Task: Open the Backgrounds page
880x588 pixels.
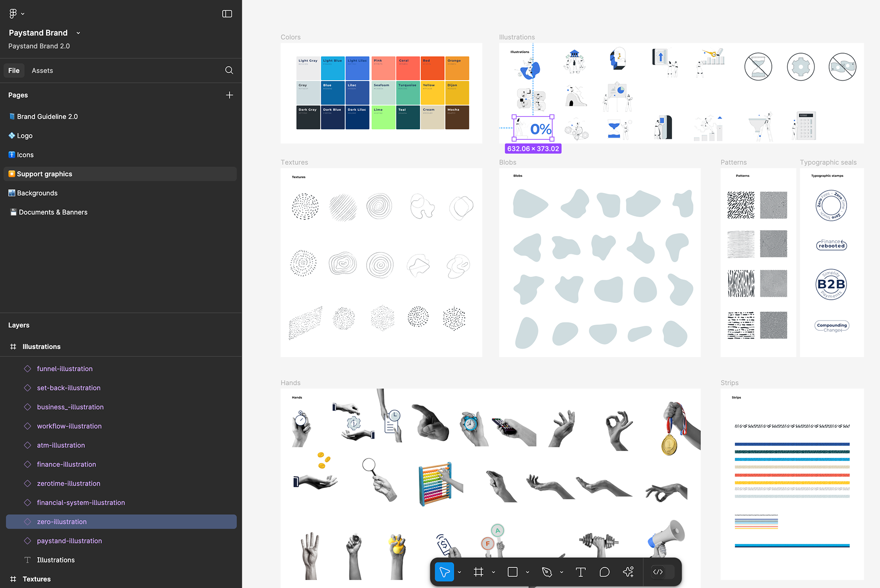Action: tap(120, 193)
